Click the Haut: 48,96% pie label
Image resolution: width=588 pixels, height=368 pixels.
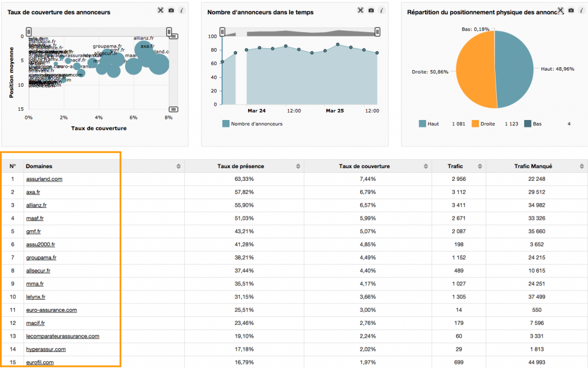pyautogui.click(x=557, y=69)
